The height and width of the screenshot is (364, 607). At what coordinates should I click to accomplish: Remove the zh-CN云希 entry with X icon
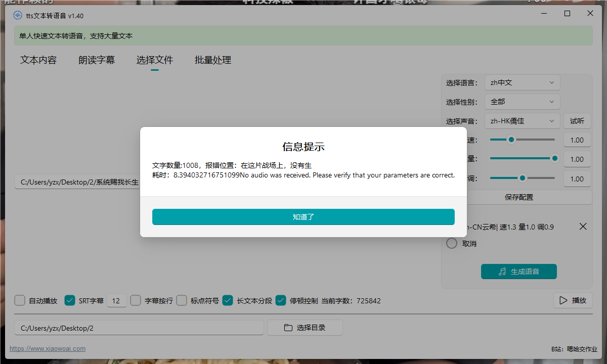tap(583, 226)
